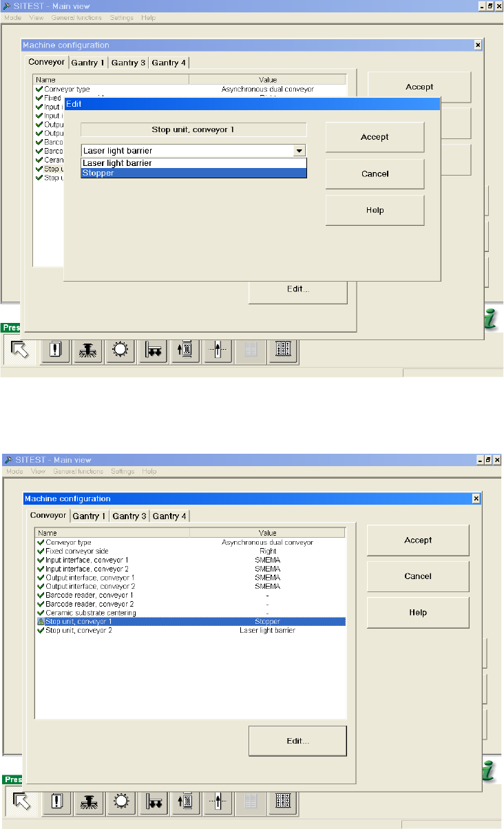This screenshot has width=504, height=829.
Task: Click the vertical-arrow centering icon under the Stopper-row window
Action: coord(217,803)
